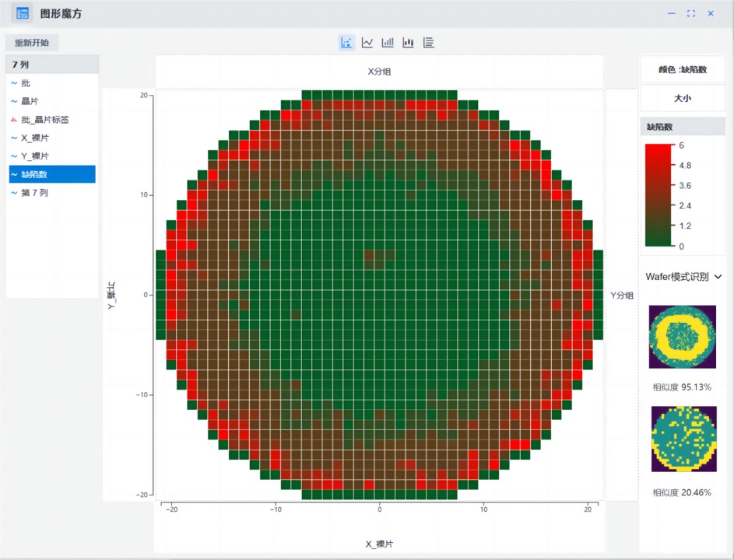This screenshot has height=560, width=734.
Task: Select the X_裸片 column
Action: (x=52, y=138)
